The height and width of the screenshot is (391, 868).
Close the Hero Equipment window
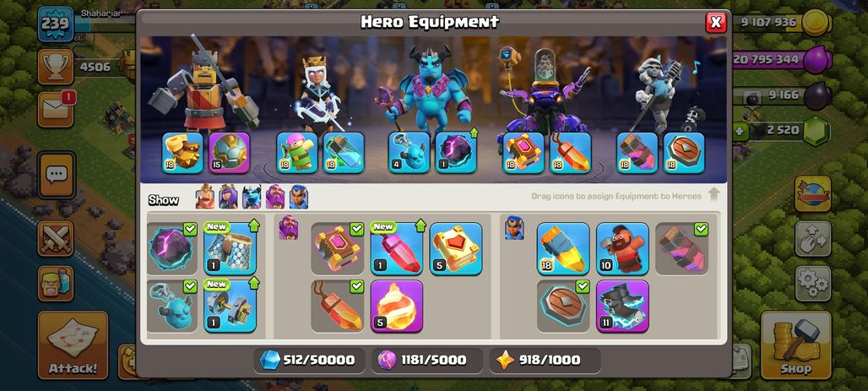[716, 23]
